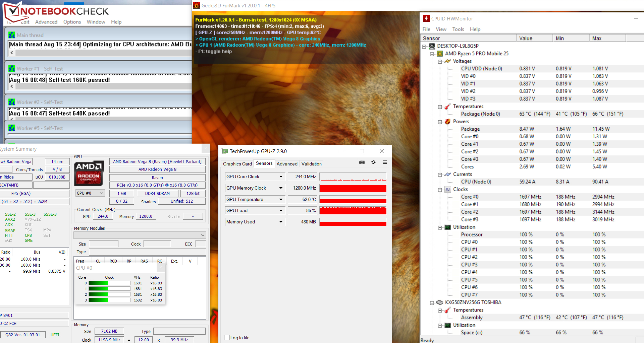Collapse the AMD Ryzen 5 PRO node
This screenshot has height=343, width=644.
tap(432, 54)
